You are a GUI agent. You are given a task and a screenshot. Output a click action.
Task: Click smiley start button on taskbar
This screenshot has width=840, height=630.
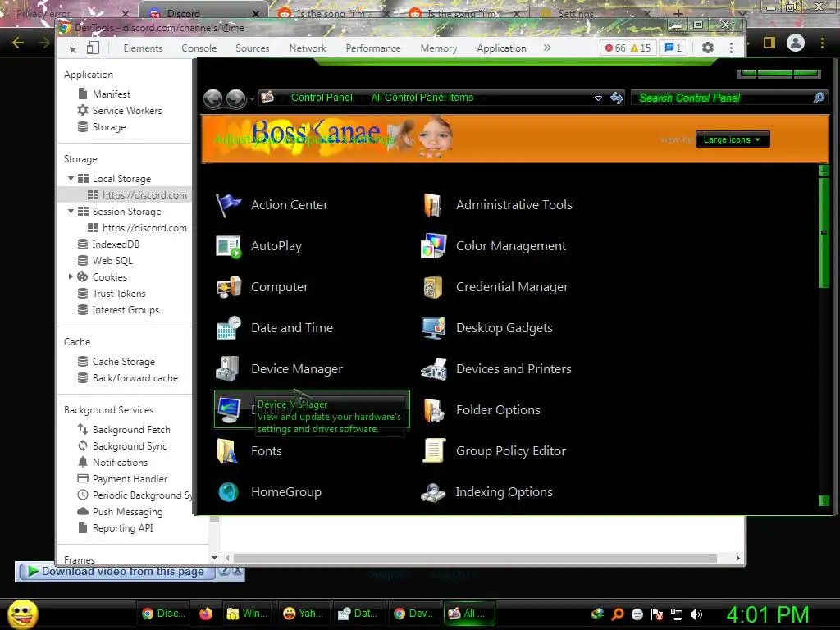22,614
